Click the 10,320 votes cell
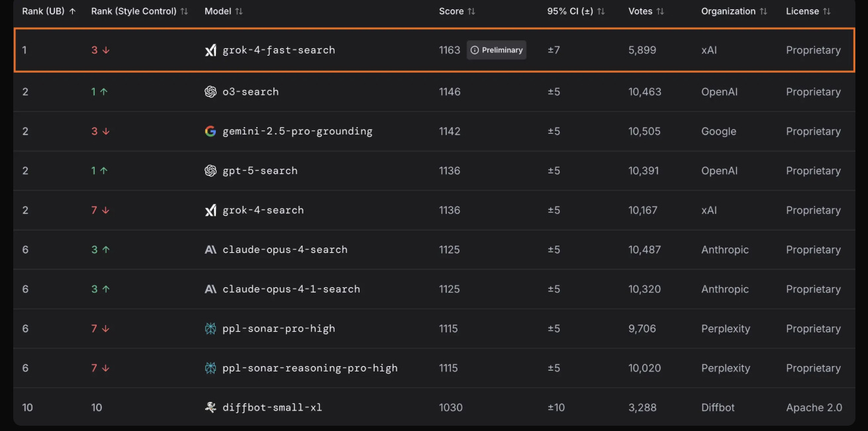Viewport: 868px width, 431px height. pos(645,289)
